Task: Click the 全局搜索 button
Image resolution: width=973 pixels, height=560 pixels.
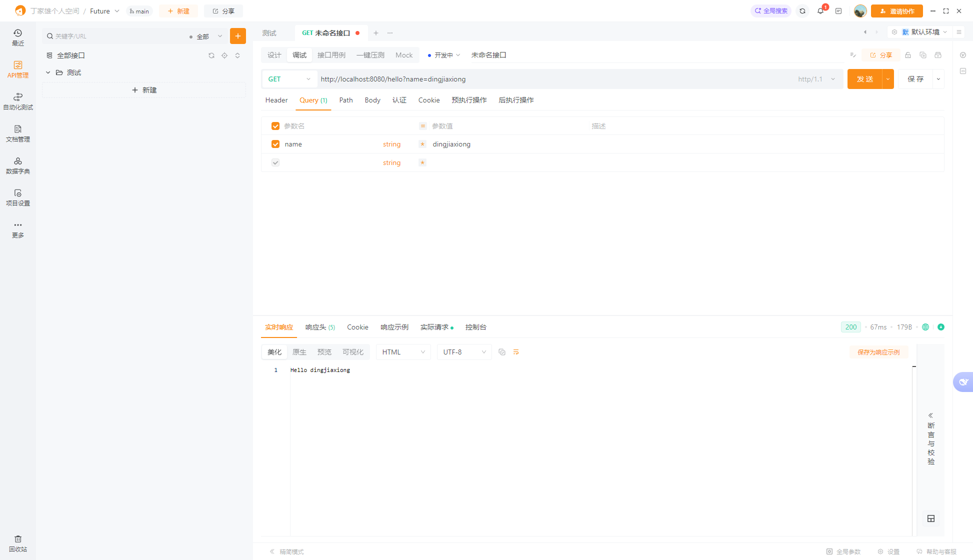Action: (771, 11)
